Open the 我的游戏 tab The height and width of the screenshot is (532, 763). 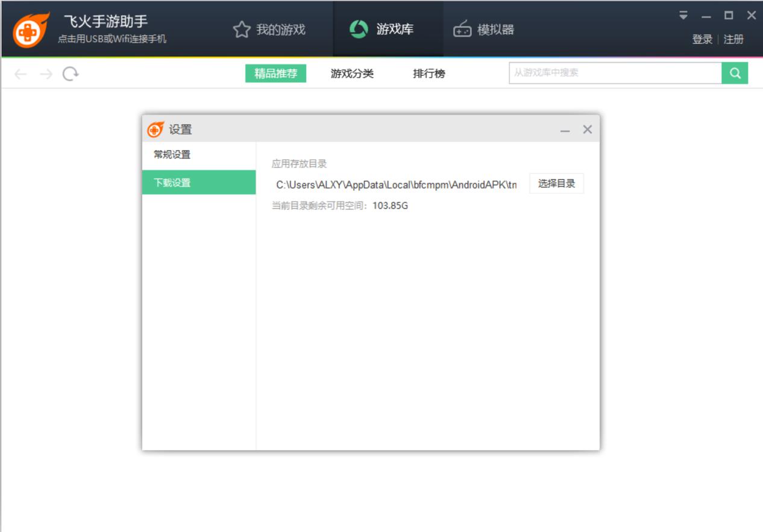click(x=269, y=30)
